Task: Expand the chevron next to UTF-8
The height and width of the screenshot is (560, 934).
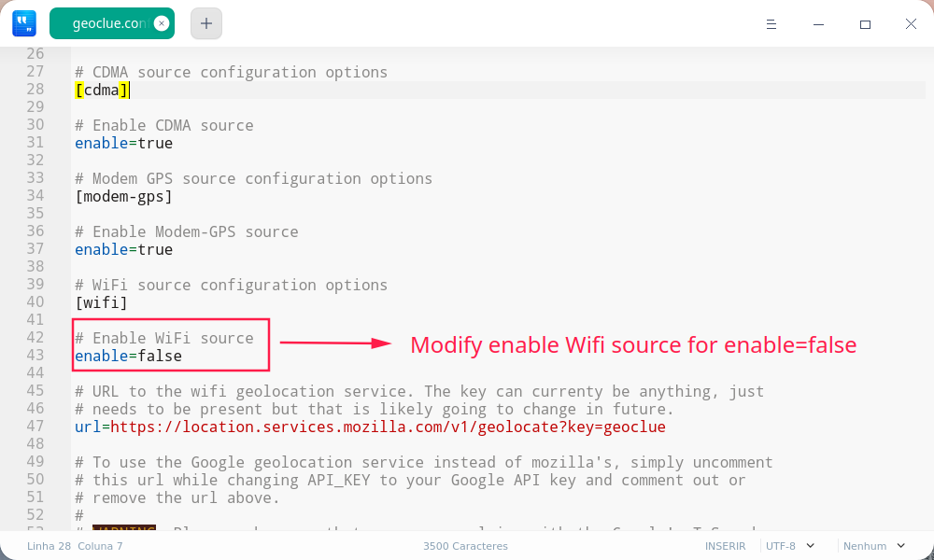Action: tap(808, 545)
